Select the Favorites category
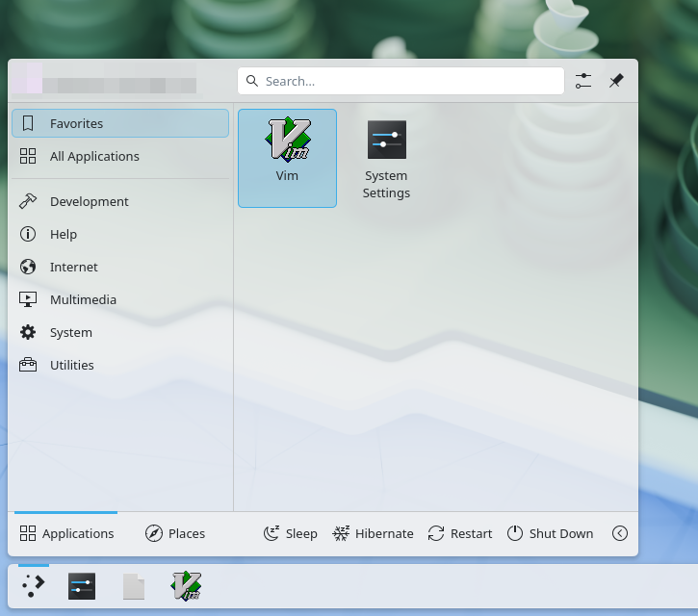Viewport: 698px width, 616px height. pyautogui.click(x=120, y=123)
